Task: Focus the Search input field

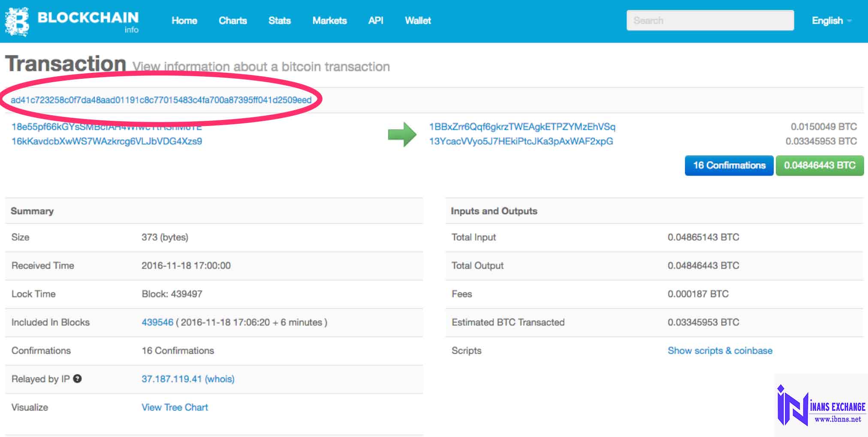Action: point(710,21)
